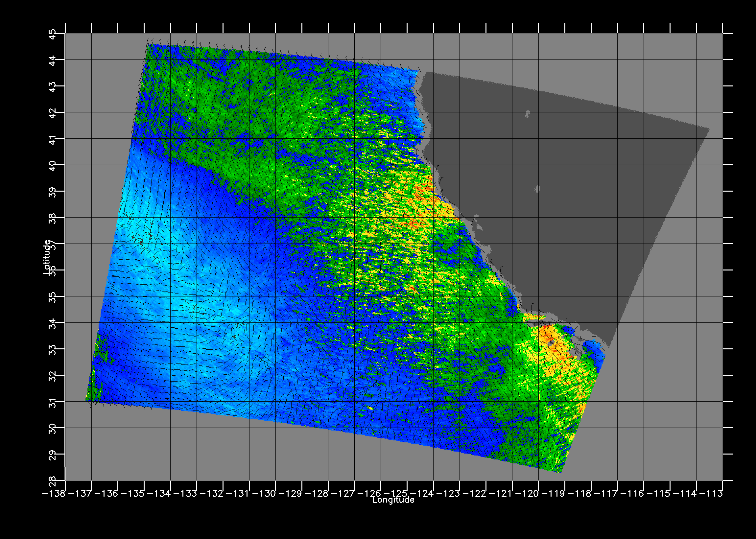Select the -113 longitude tick label

click(x=711, y=494)
